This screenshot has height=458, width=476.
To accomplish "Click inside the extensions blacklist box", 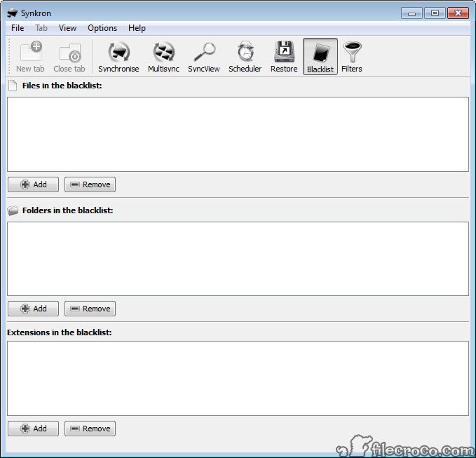I will pos(238,379).
